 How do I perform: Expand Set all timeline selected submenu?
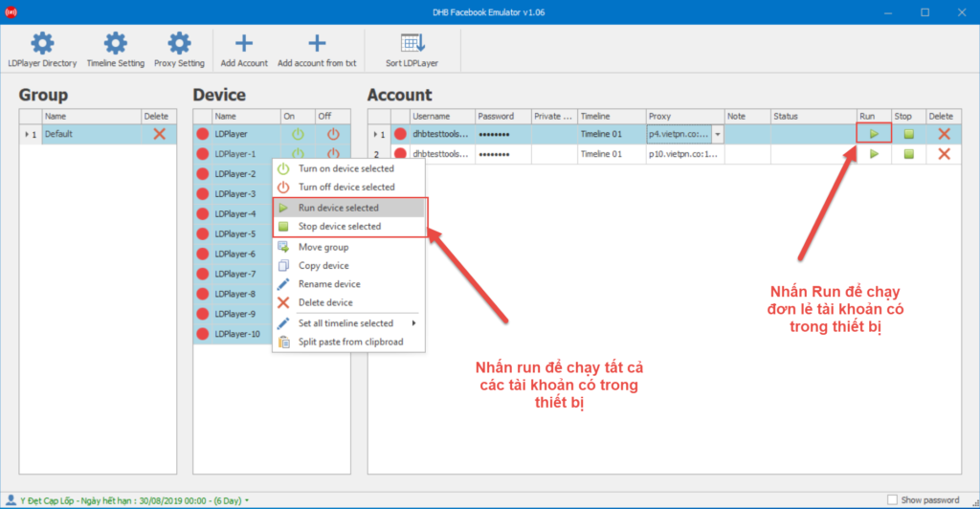348,322
